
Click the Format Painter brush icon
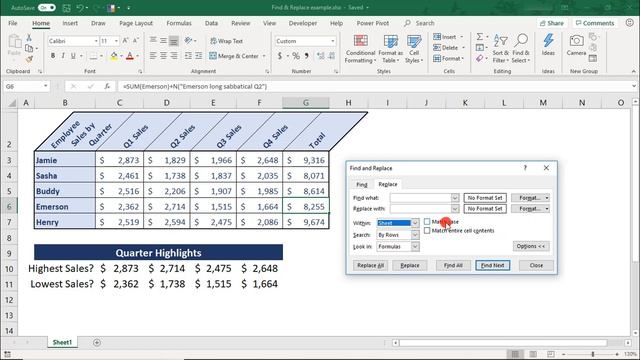coord(29,59)
